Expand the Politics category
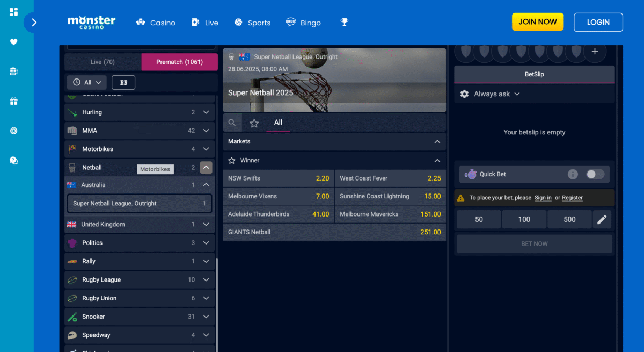 (206, 243)
